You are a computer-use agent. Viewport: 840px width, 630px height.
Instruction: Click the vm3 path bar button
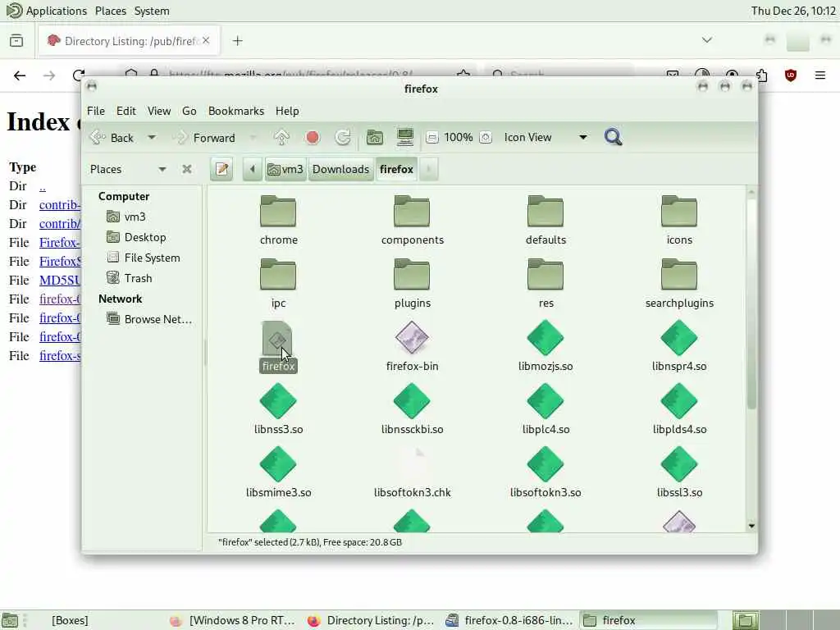(x=285, y=169)
